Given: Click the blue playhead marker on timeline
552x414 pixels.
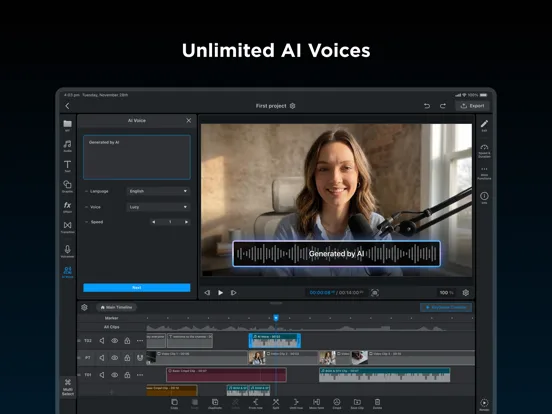Looking at the screenshot, I should 276,318.
